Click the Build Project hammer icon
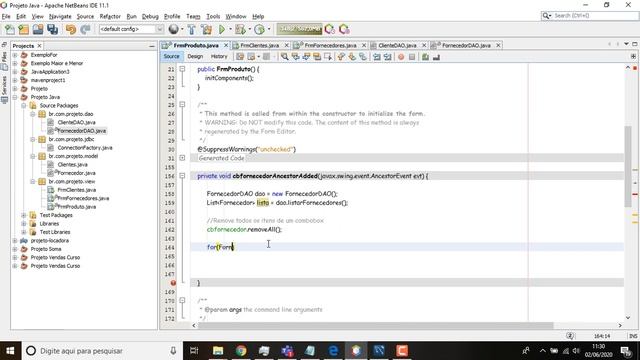The height and width of the screenshot is (360, 640). [191, 29]
